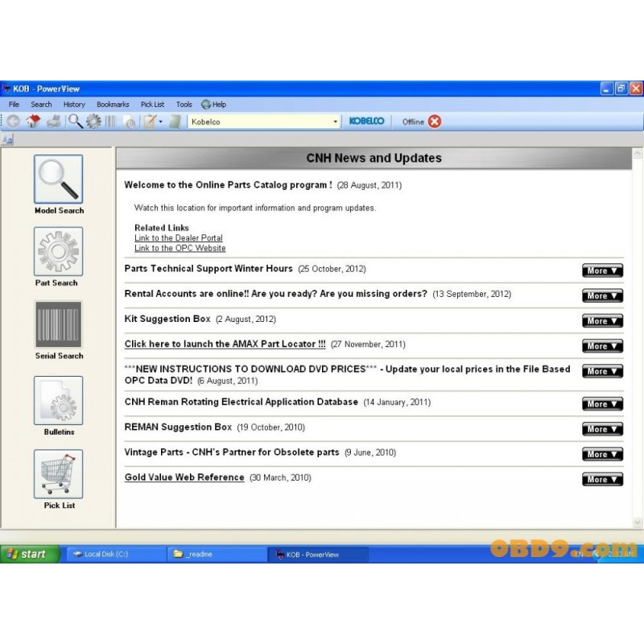This screenshot has width=644, height=644.
Task: Click here to launch the AMAX Part Locator link
Action: pos(225,344)
